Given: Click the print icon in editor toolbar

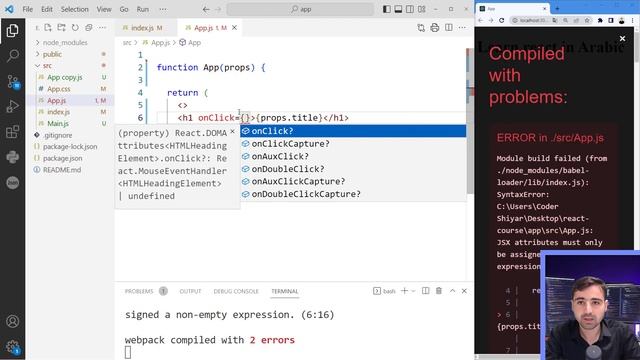Looking at the screenshot, I should pyautogui.click(x=435, y=28).
